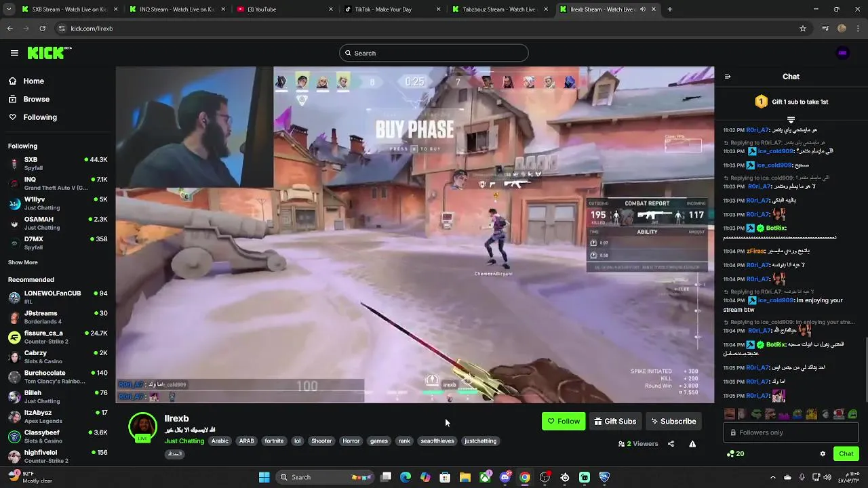The height and width of the screenshot is (488, 868).
Task: Open Windows Start menu
Action: pos(264,477)
